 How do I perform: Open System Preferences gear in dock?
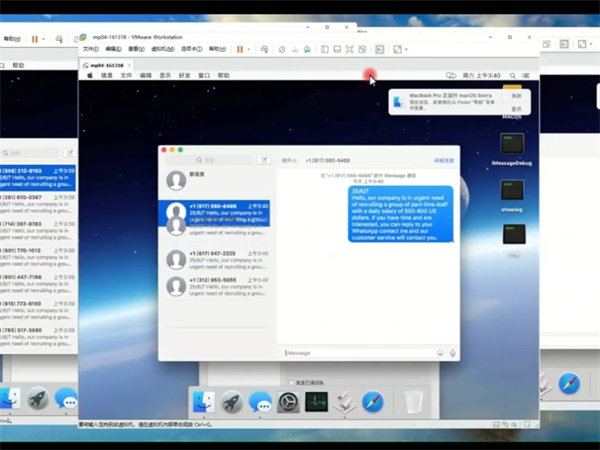(x=288, y=403)
